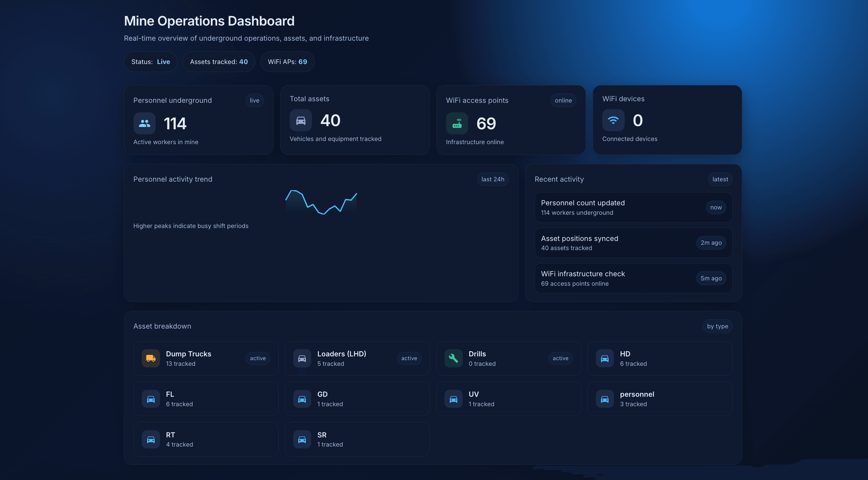Toggle the online badge on WiFi access points
The width and height of the screenshot is (868, 480).
[563, 100]
